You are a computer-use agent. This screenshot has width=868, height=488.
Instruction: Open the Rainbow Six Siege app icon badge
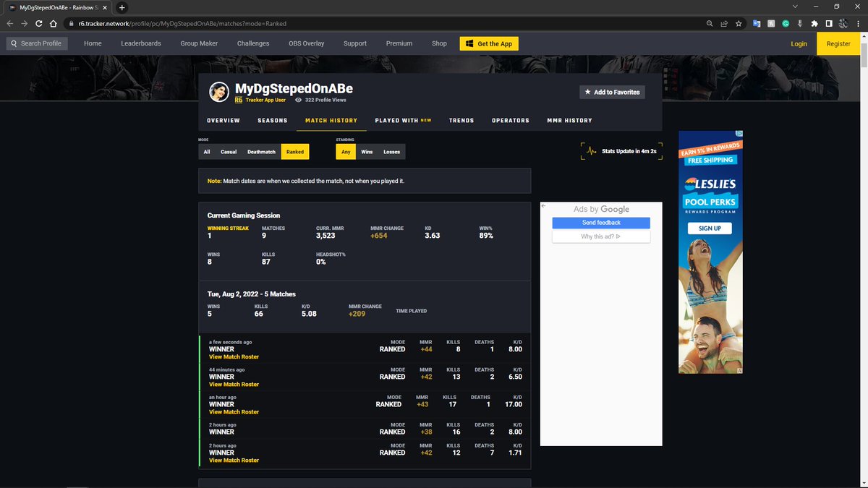239,100
